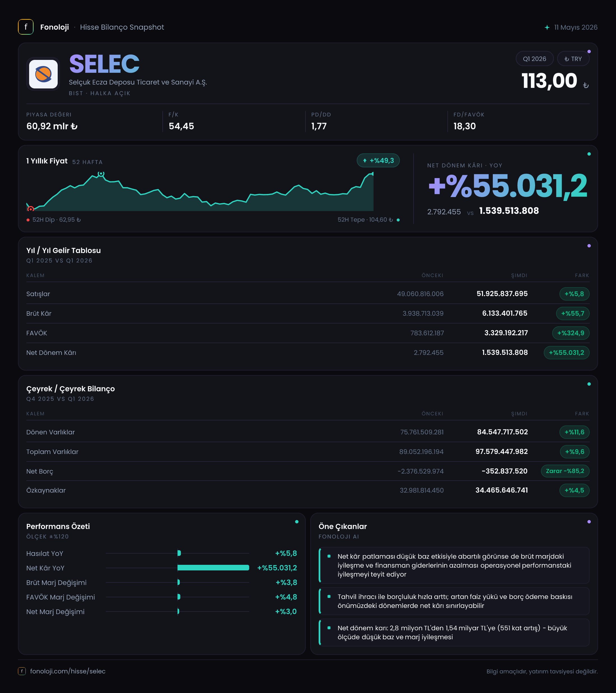This screenshot has height=693, width=616.
Task: Click the highlight card starting "Tahvil ihracı"
Action: 454,601
